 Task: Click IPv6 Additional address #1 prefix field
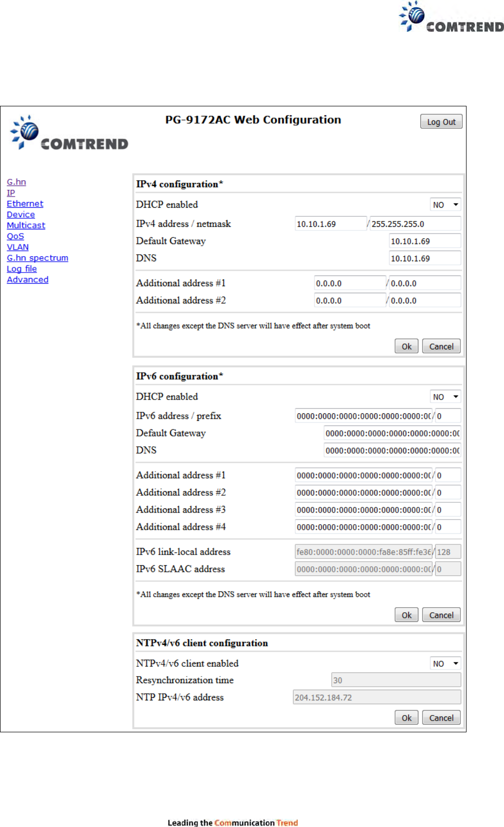448,475
